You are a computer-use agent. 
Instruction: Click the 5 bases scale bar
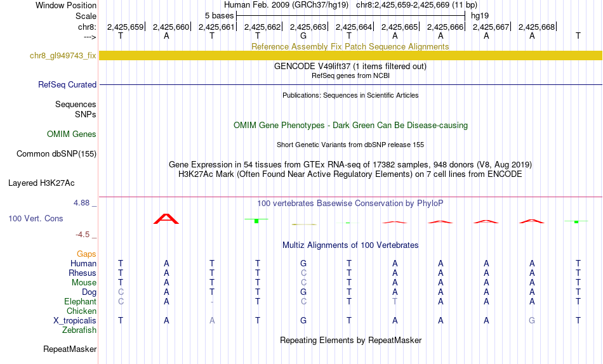pos(351,16)
